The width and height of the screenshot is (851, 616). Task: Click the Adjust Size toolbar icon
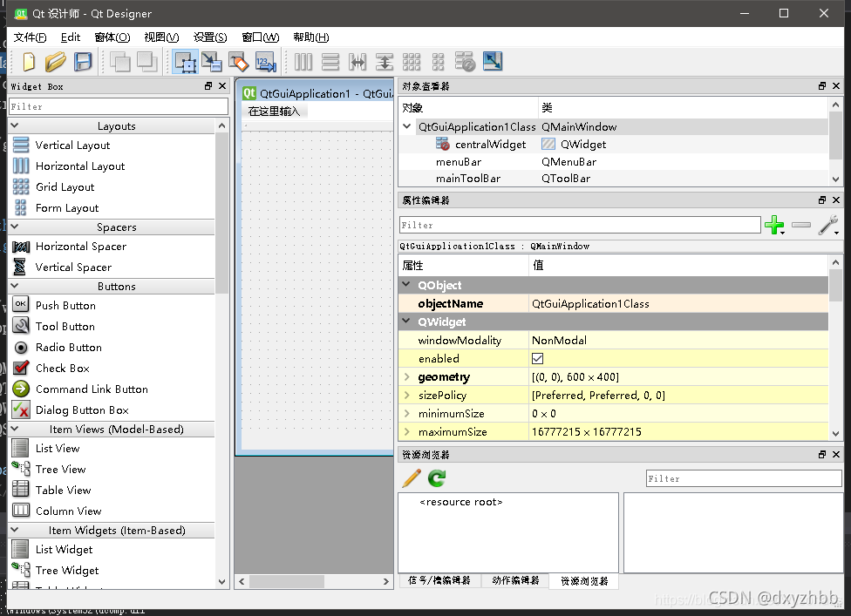click(493, 61)
